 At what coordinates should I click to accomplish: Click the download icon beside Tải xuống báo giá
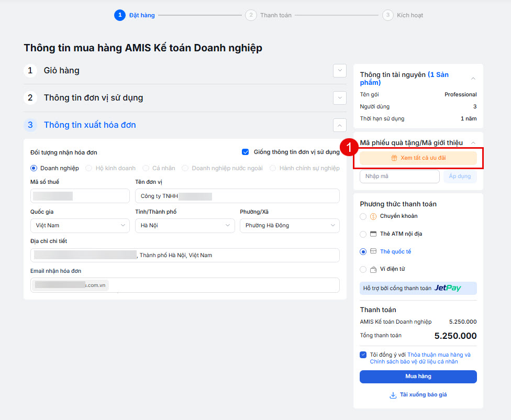tap(393, 395)
